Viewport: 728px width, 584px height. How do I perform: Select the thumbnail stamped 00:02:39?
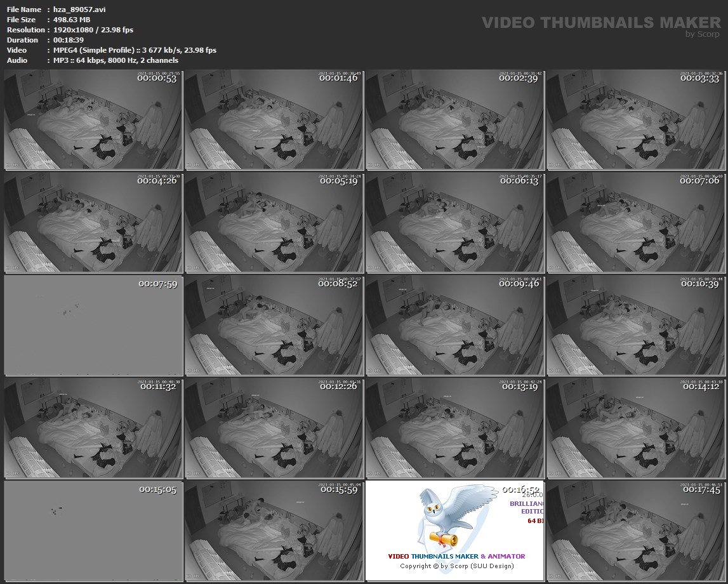(454, 120)
